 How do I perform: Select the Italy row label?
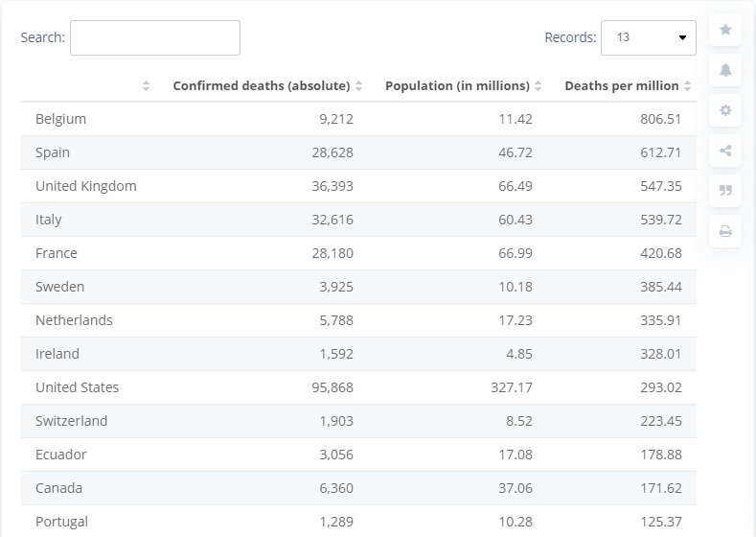[x=48, y=220]
